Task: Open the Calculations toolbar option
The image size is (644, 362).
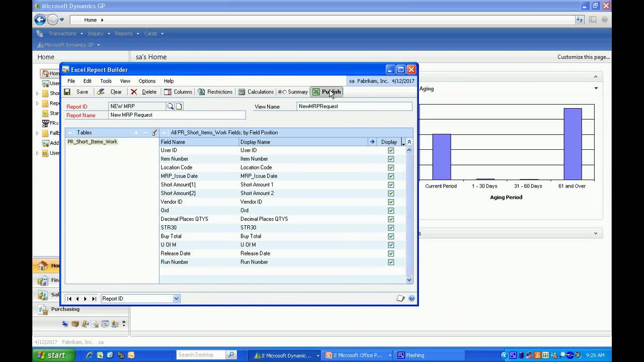Action: tap(256, 92)
